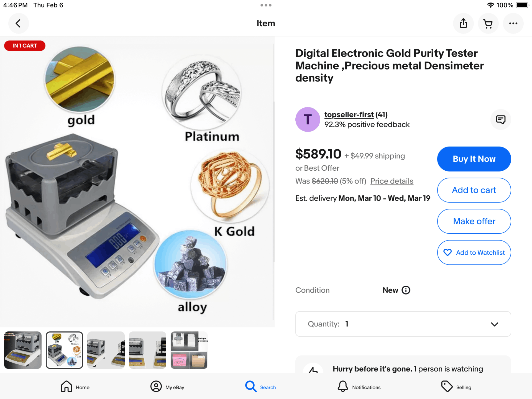
Task: Tap the three-dot multitasking indicator
Action: tap(266, 5)
